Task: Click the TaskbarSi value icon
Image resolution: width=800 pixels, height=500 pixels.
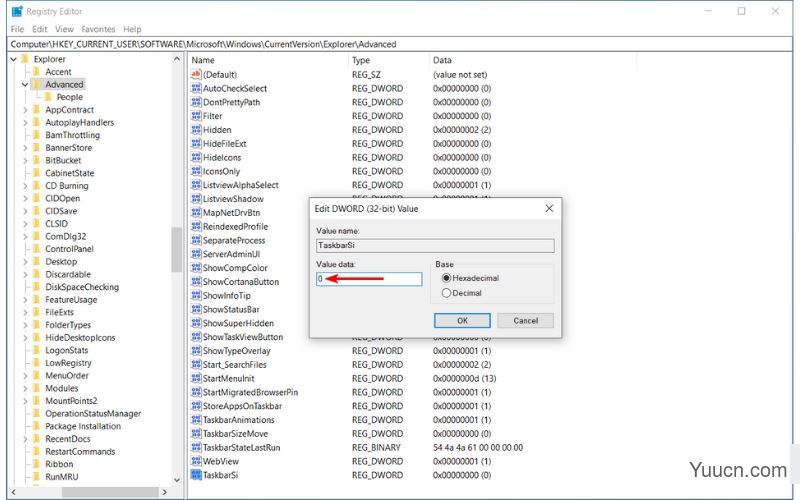Action: coord(196,474)
